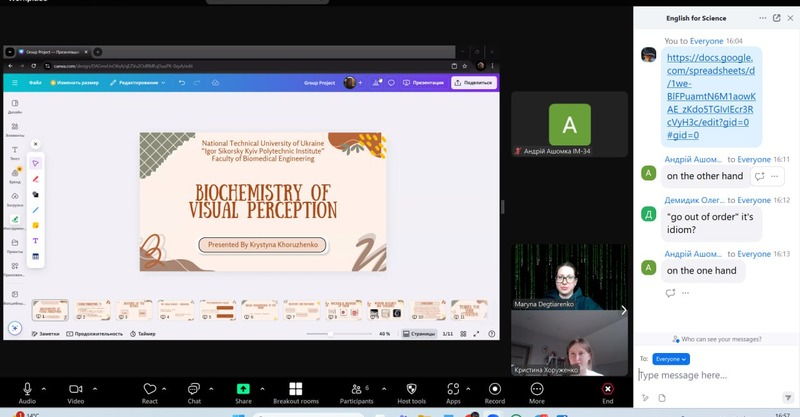Reply icon next to 'on the other hand'
The height and width of the screenshot is (417, 800).
tap(760, 176)
